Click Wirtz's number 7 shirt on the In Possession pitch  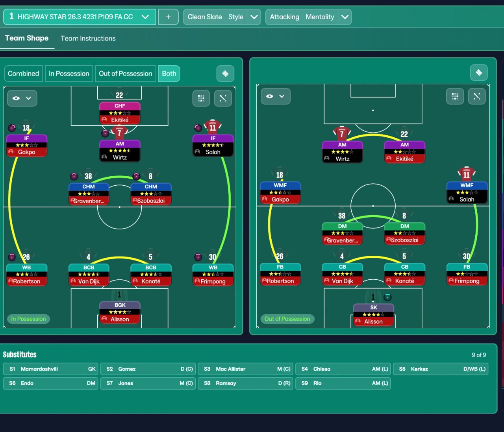click(119, 133)
